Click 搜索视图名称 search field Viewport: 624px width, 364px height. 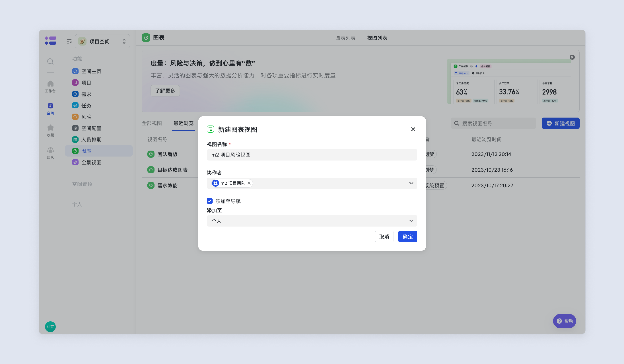pos(493,123)
